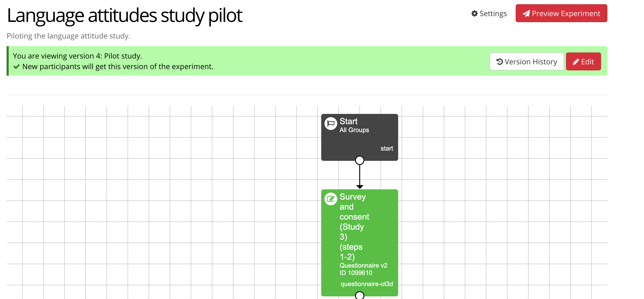Click the paper plane icon on Preview Experiment
644x299 pixels.
(x=526, y=13)
